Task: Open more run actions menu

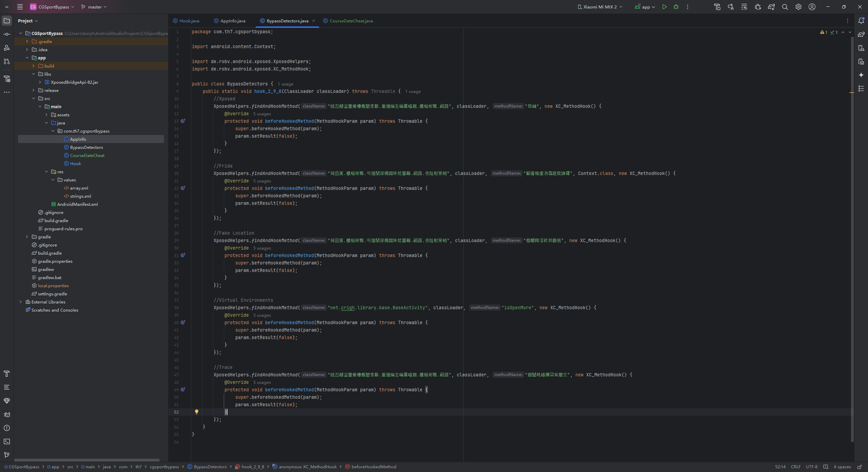Action: (688, 7)
